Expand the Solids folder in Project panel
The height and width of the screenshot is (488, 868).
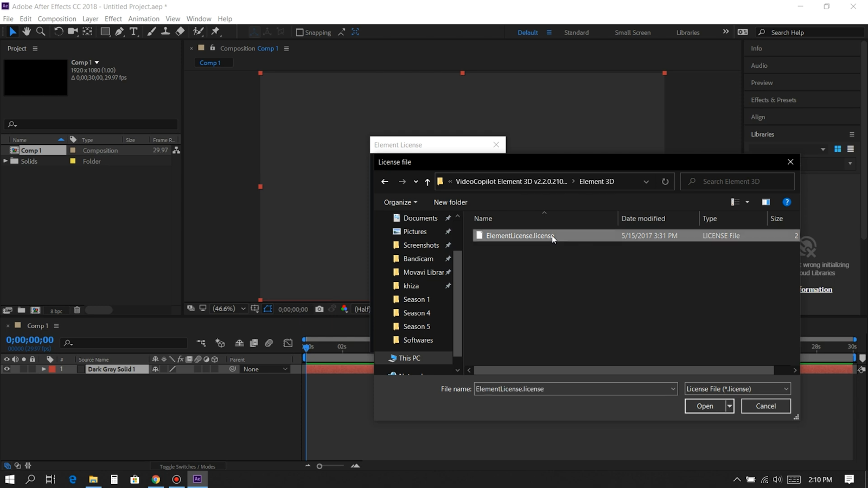click(x=5, y=161)
